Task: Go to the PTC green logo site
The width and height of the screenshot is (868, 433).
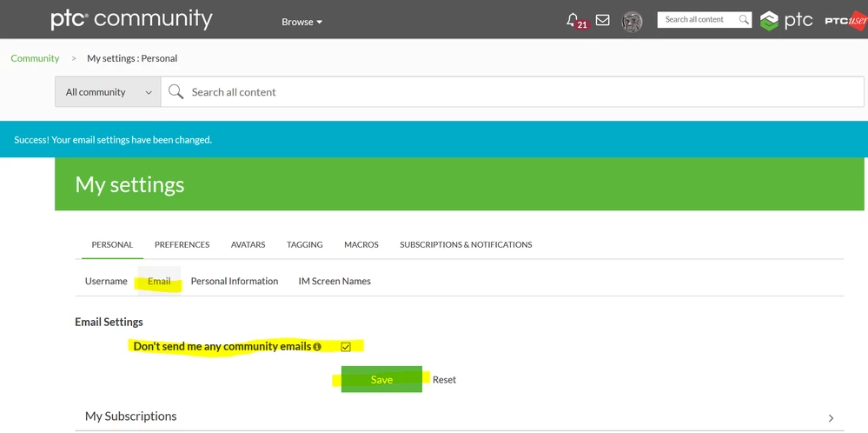Action: coord(786,21)
